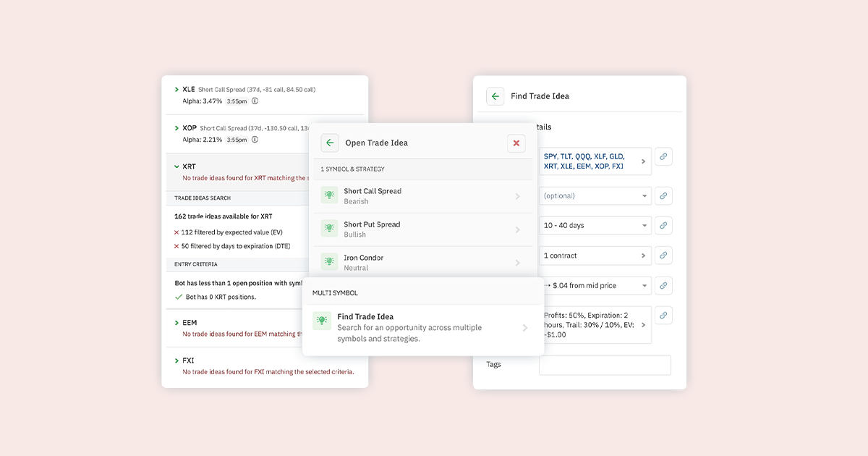Close Open Trade Idea with red X

click(x=516, y=143)
